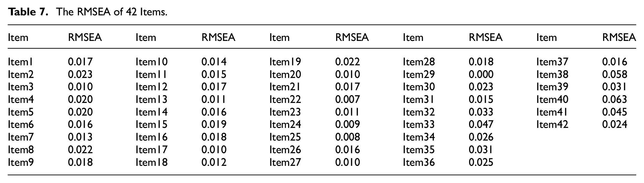
Task: Click the Table 7 caption title
Action: pyautogui.click(x=87, y=12)
